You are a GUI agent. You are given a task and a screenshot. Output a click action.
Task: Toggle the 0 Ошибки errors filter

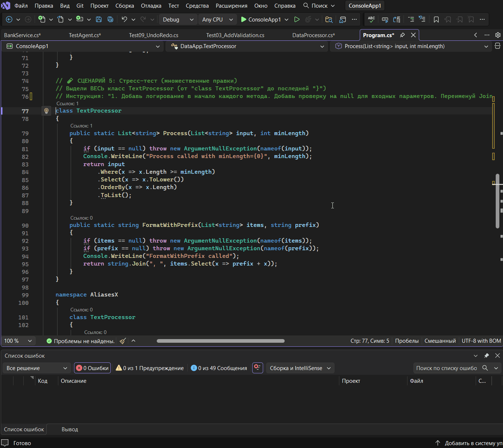tap(92, 368)
